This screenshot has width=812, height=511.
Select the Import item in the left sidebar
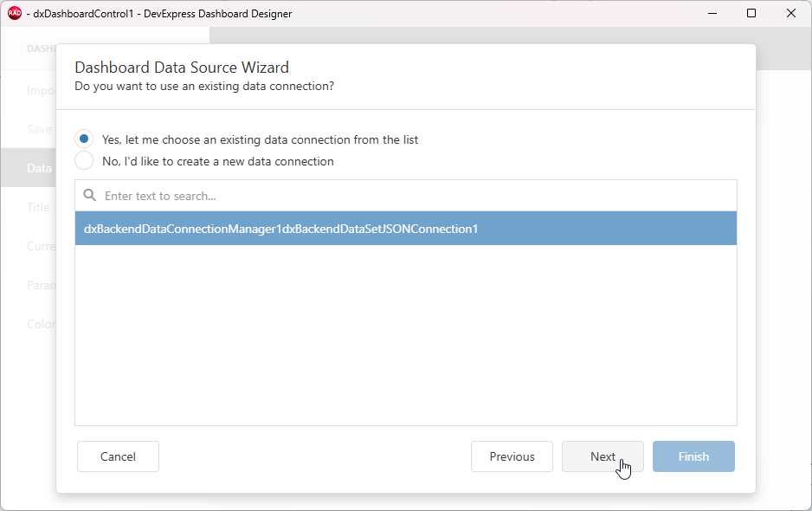(x=39, y=90)
